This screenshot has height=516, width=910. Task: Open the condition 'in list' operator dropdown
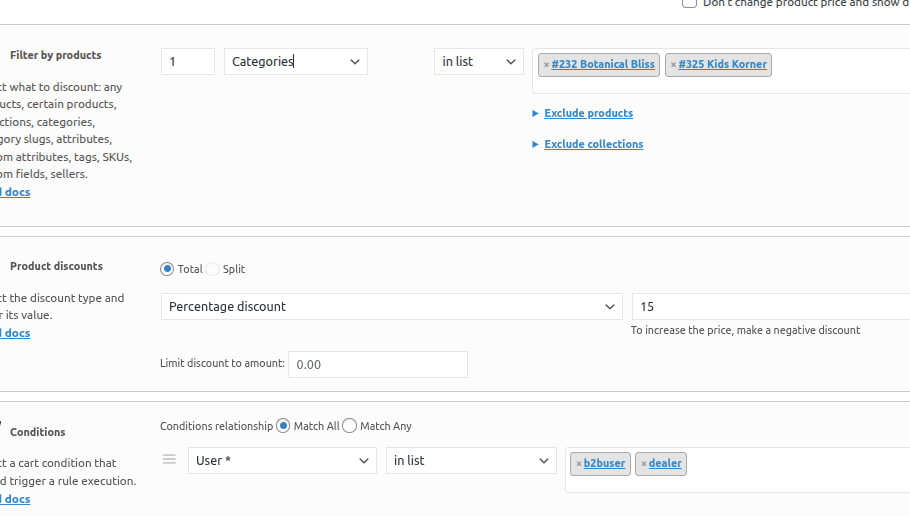[x=471, y=461]
